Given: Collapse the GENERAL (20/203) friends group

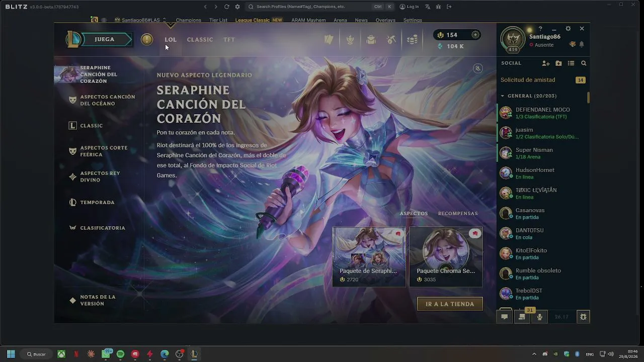Looking at the screenshot, I should click(529, 96).
